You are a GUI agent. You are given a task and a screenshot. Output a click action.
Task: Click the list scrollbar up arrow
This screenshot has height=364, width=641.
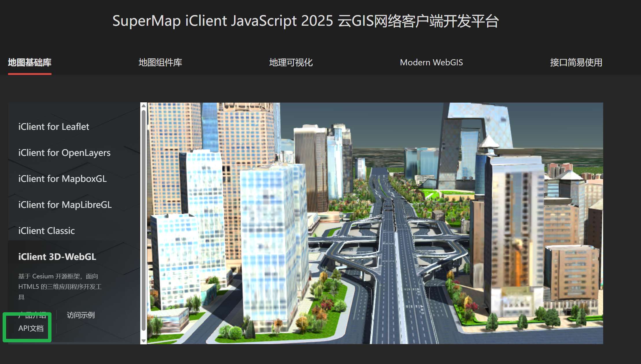pos(143,106)
